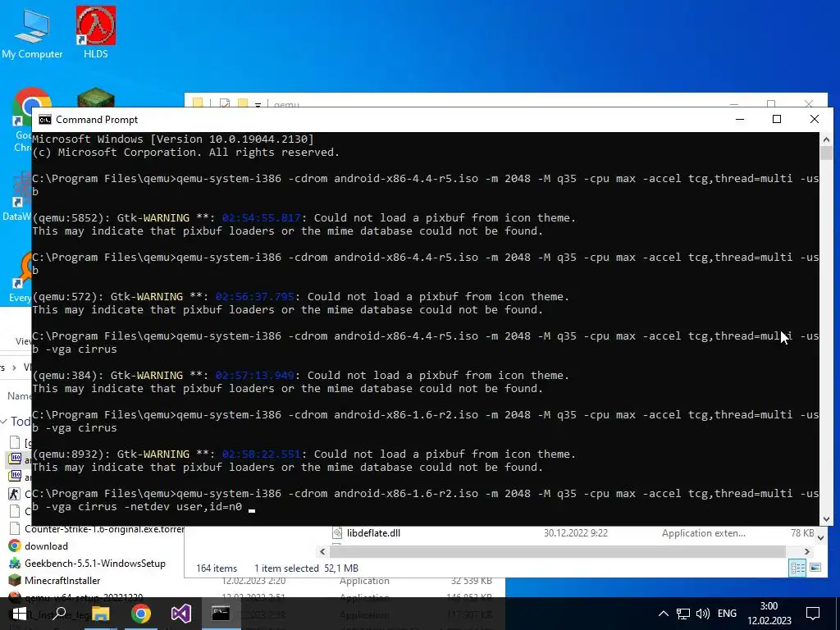840x630 pixels.
Task: Maximize the Command Prompt window
Action: (x=777, y=120)
